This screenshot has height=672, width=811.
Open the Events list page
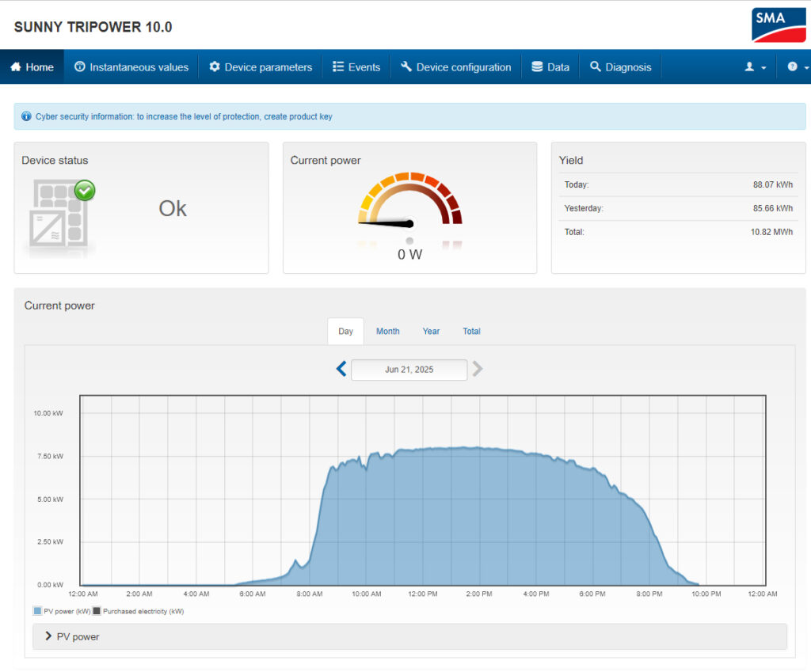pyautogui.click(x=356, y=67)
